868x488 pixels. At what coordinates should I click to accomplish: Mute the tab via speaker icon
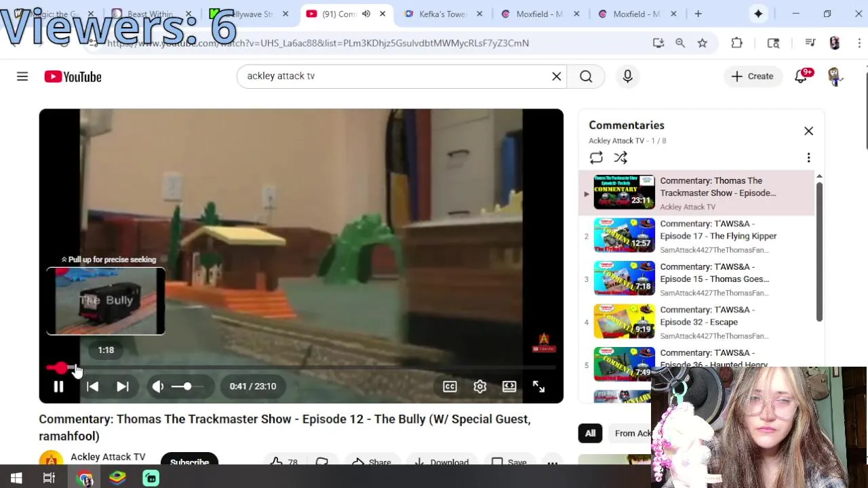[x=366, y=14]
